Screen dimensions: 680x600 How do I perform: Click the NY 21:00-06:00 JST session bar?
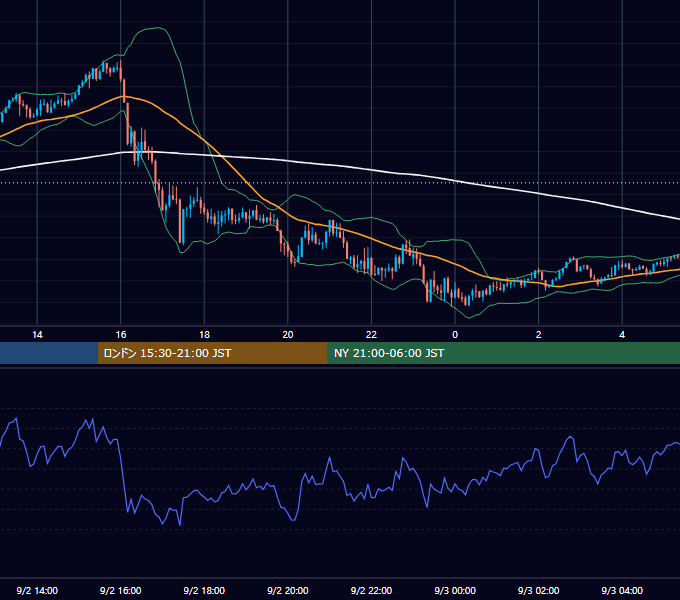pyautogui.click(x=503, y=353)
